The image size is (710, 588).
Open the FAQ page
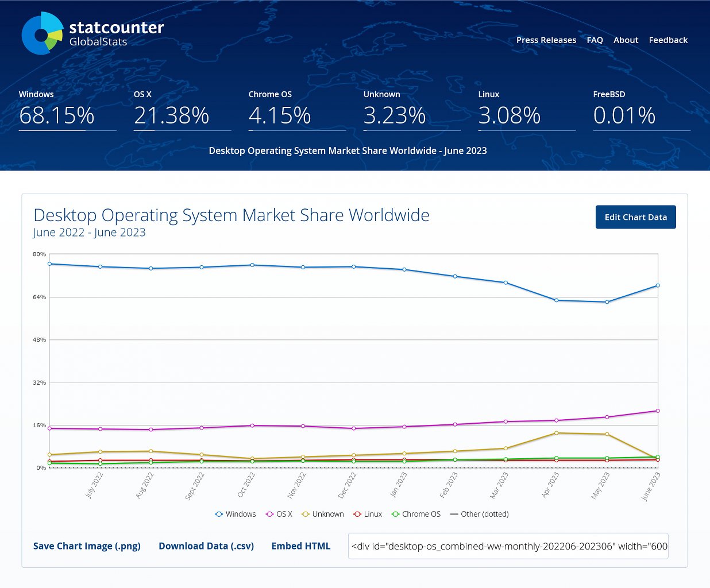(x=595, y=40)
